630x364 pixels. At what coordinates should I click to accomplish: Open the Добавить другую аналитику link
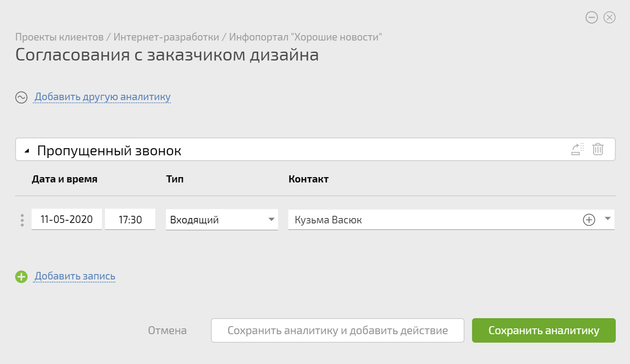[102, 97]
